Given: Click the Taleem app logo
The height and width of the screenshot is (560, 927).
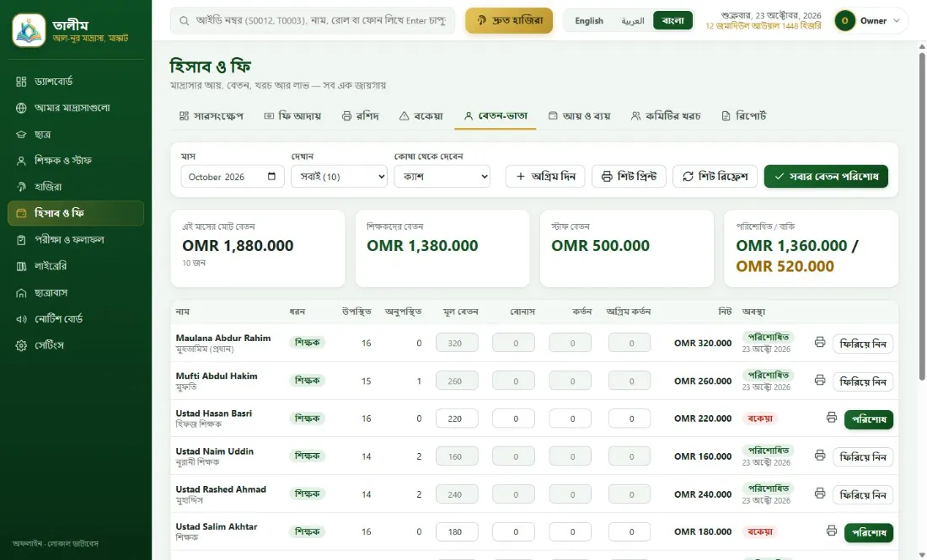Looking at the screenshot, I should click(29, 30).
